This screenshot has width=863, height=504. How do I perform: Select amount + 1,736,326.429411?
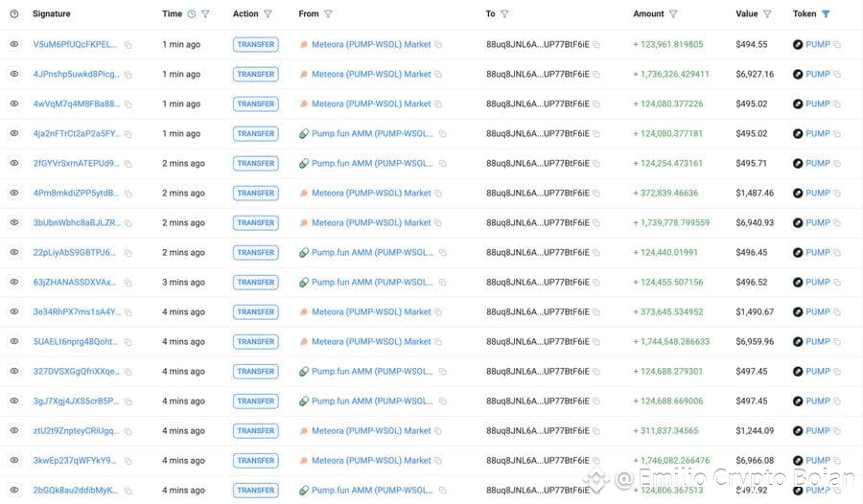pos(671,75)
